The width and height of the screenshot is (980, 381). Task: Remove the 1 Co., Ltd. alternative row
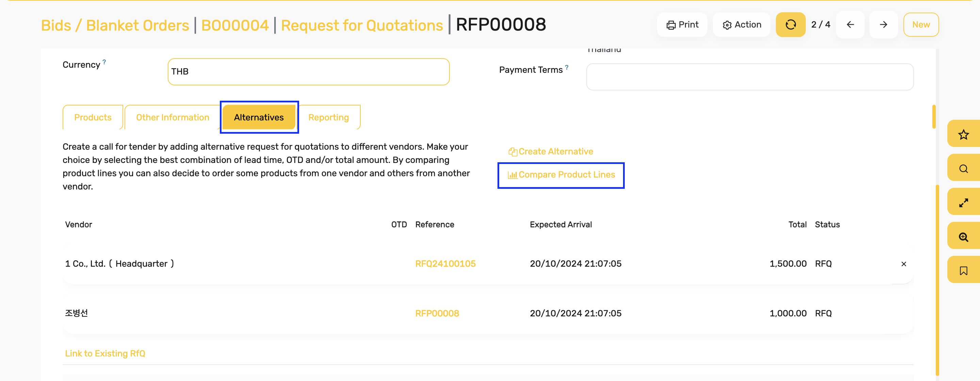[903, 264]
